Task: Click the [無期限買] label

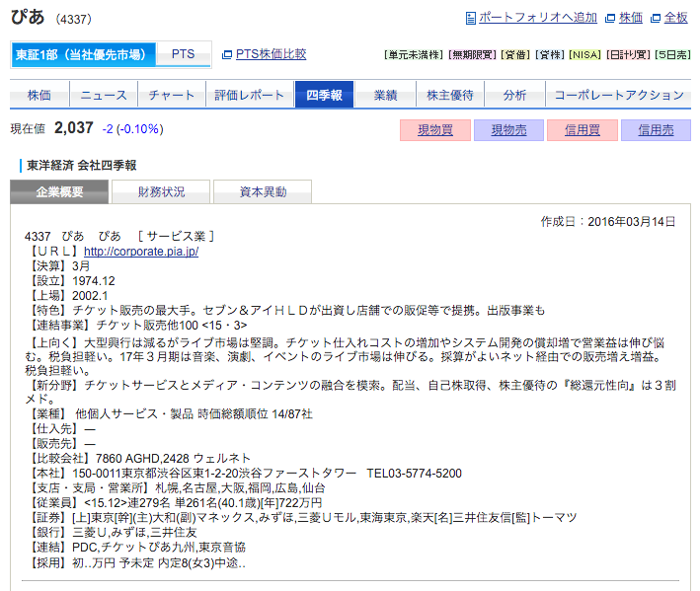Action: pos(472,55)
